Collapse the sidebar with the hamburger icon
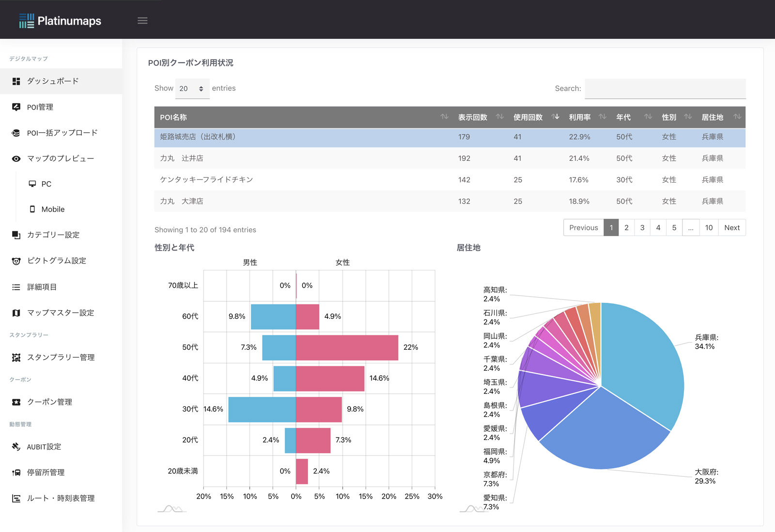 tap(142, 20)
